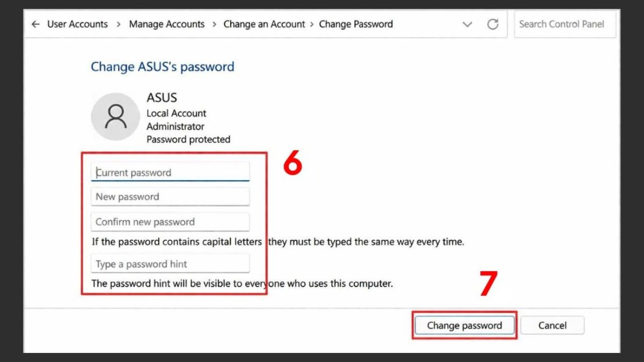
Task: Click the back arrow to go back
Action: (35, 24)
